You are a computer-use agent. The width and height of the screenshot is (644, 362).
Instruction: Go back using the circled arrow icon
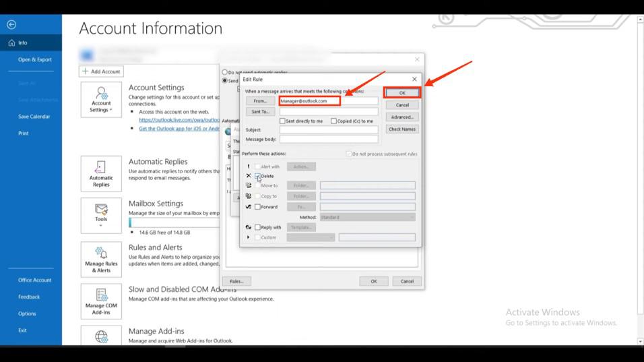11,25
